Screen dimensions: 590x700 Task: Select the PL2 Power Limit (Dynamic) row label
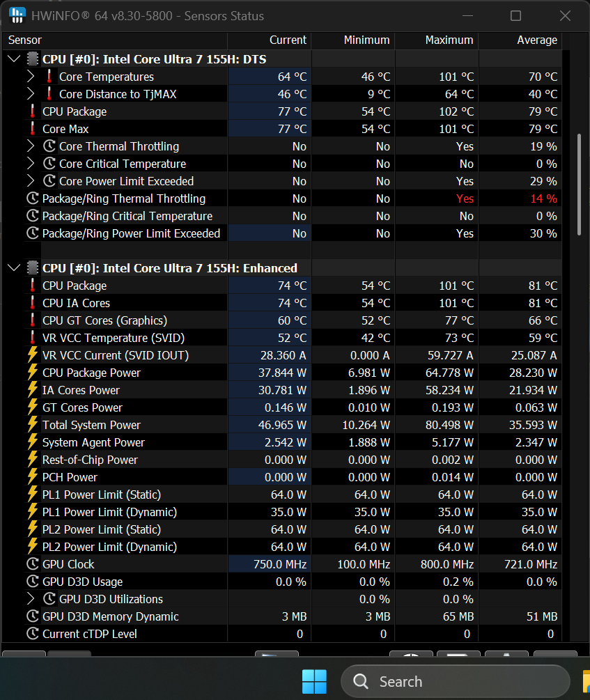point(109,547)
